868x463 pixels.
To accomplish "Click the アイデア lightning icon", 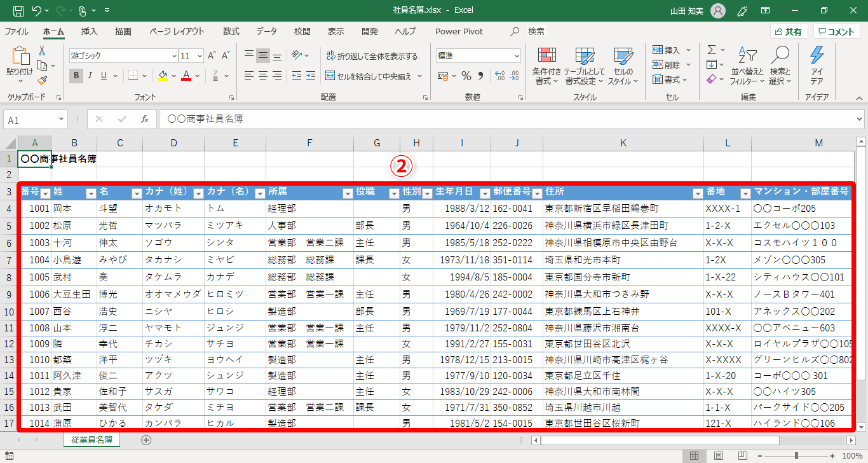I will click(817, 66).
